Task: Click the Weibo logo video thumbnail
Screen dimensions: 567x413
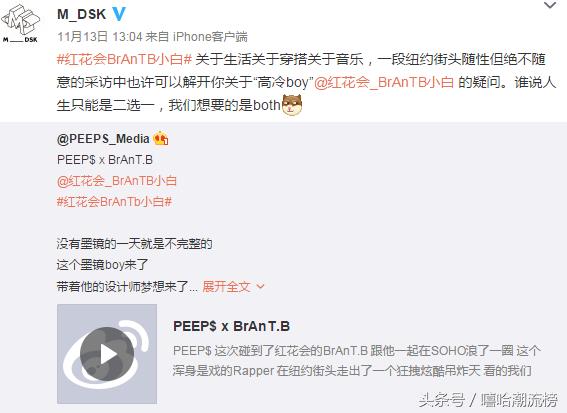Action: pyautogui.click(x=107, y=354)
